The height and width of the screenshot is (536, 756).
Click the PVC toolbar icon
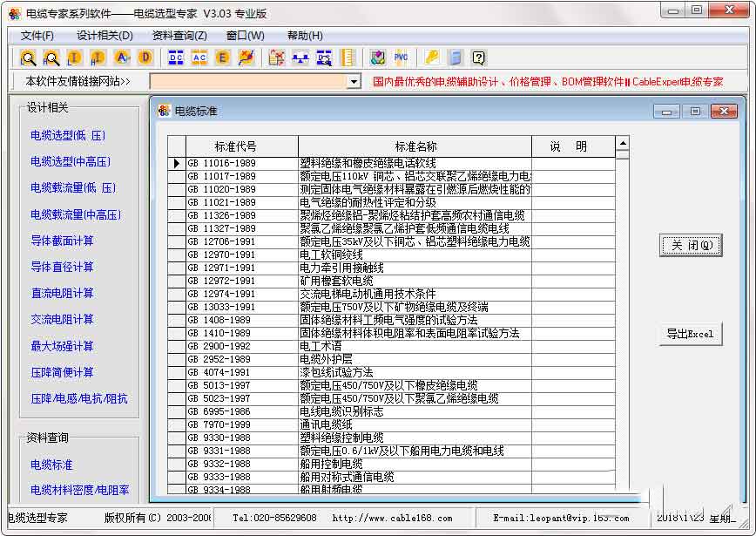click(x=402, y=58)
